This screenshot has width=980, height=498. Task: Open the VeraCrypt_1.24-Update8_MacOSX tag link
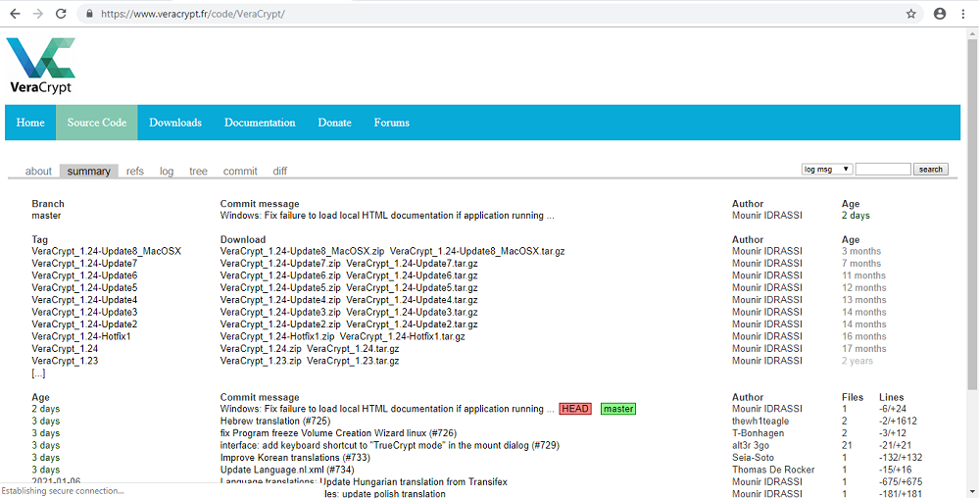tap(106, 251)
